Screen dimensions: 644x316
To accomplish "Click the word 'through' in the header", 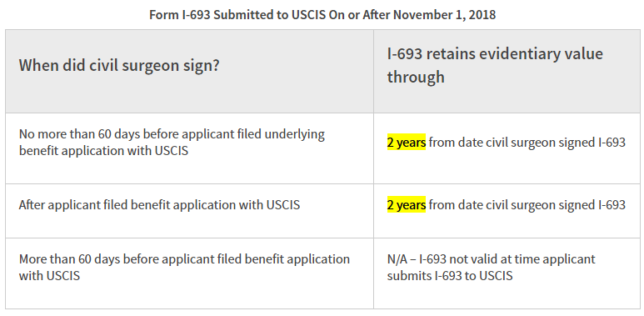I will pyautogui.click(x=416, y=77).
